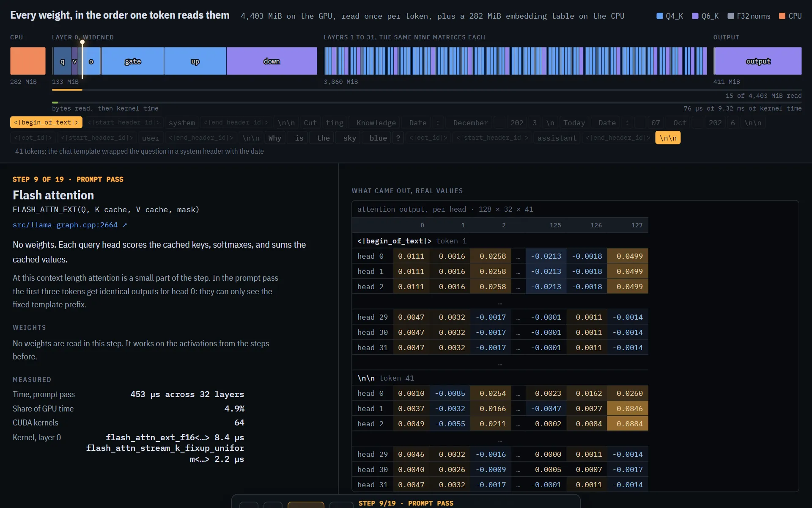Select the o matrix block in layer 0
The height and width of the screenshot is (508, 812).
pyautogui.click(x=91, y=61)
